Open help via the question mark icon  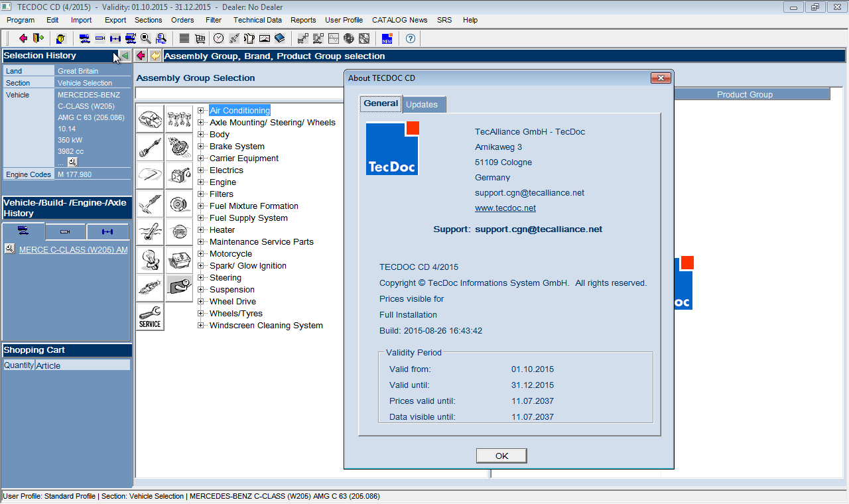click(x=411, y=38)
